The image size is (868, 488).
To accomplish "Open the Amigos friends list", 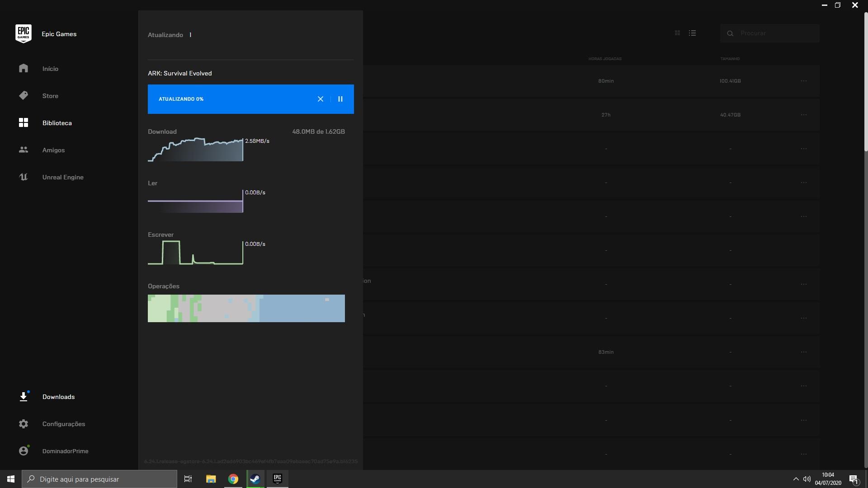I will 53,150.
